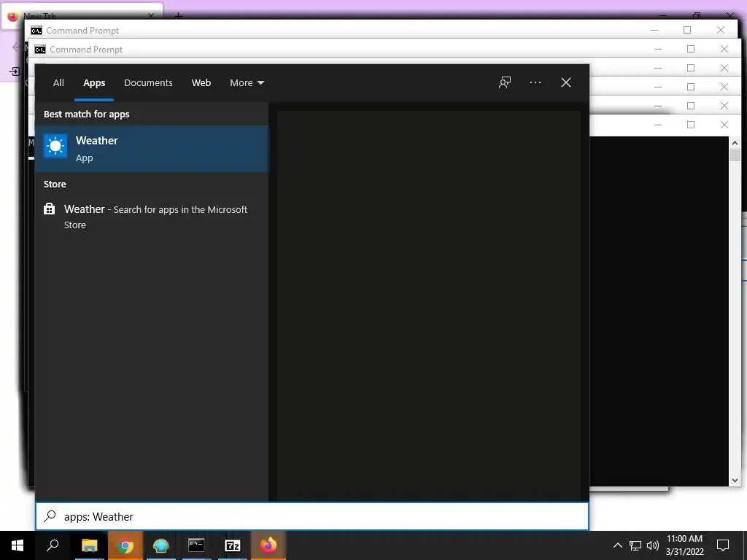Switch to the Web search tab

coord(201,83)
